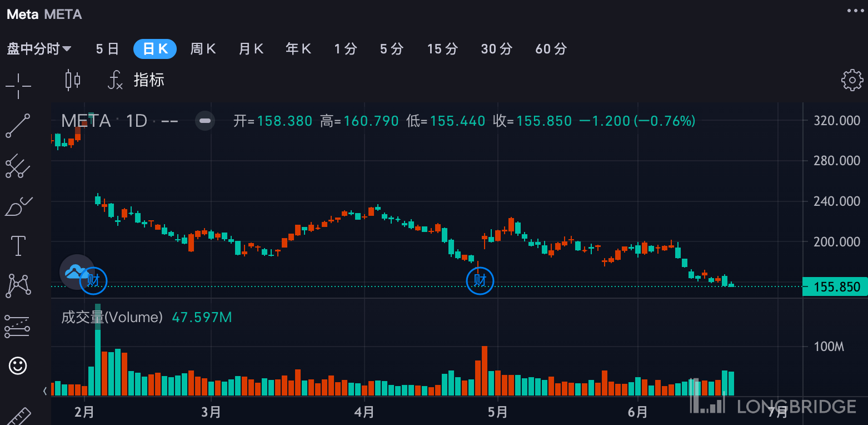Click the 155.850 current price label
868x425 pixels.
pos(836,287)
